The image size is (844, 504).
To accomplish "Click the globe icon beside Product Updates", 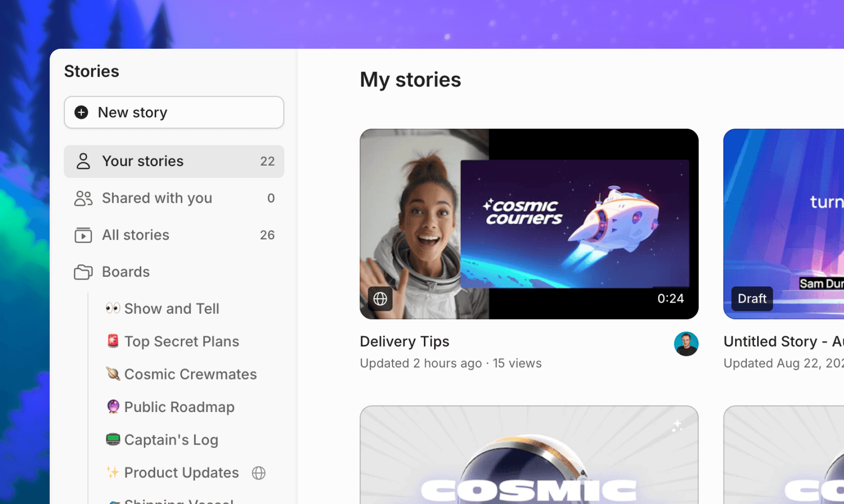I will pos(259,473).
